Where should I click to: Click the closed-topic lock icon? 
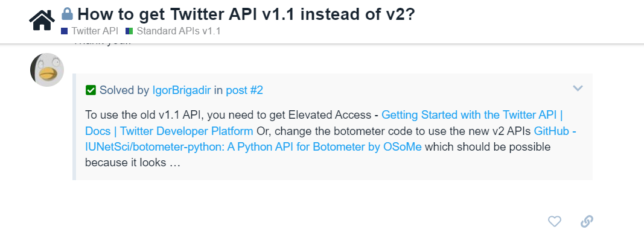click(x=68, y=14)
